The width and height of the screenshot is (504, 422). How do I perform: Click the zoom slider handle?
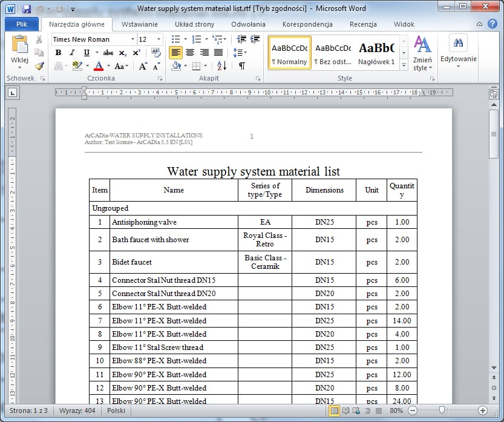pos(443,410)
